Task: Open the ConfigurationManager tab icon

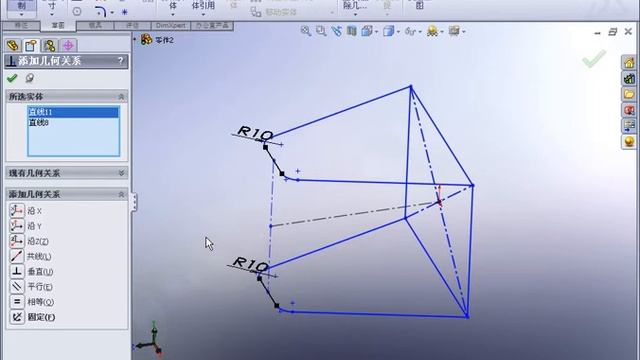Action: (50, 45)
